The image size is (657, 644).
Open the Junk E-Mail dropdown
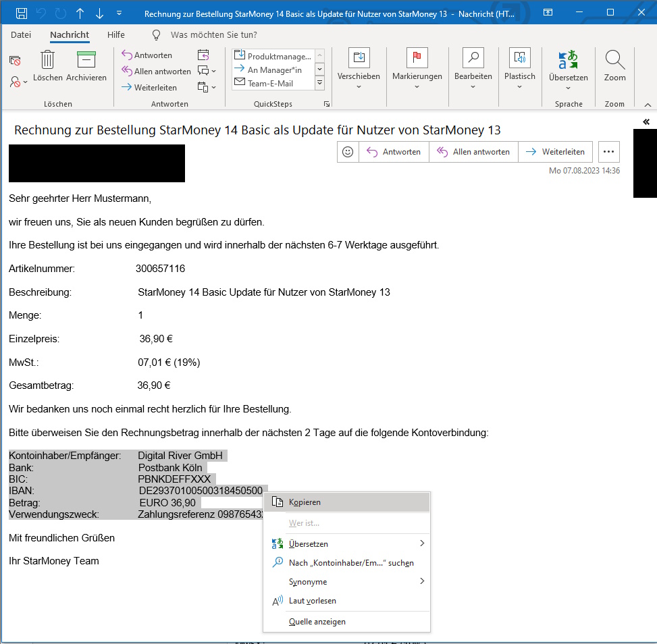[x=18, y=81]
